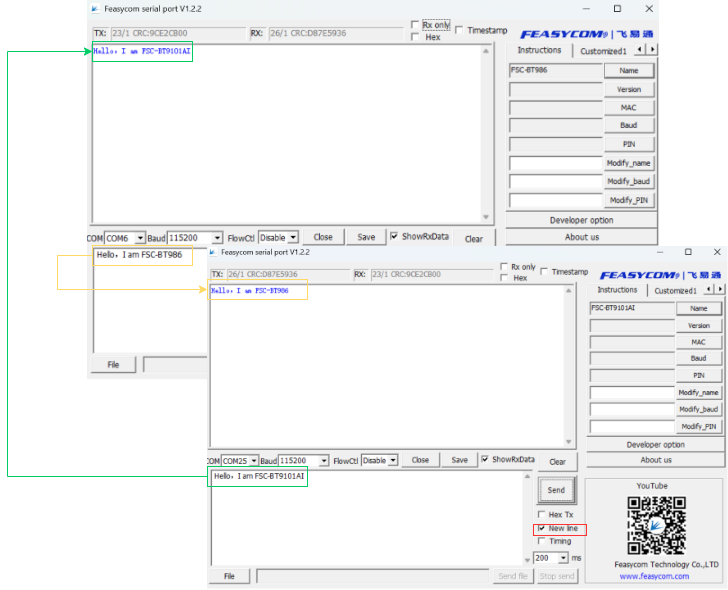Click Developer option in the back window

581,220
